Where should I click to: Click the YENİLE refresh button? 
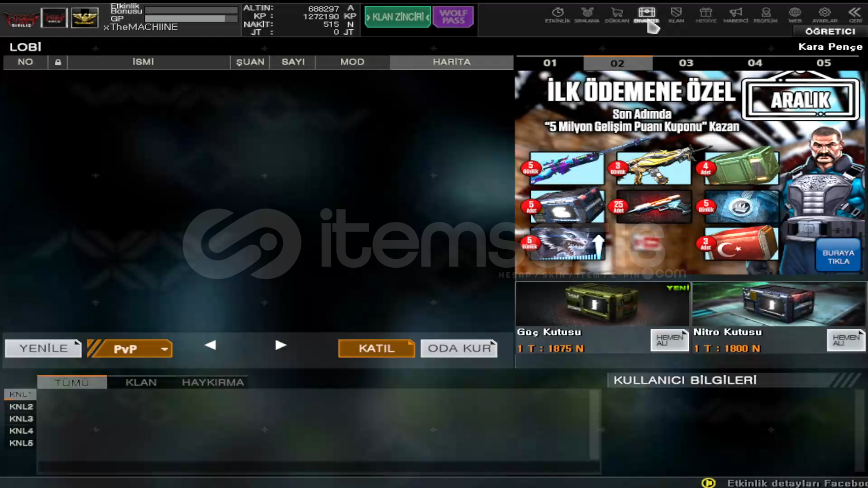coord(43,348)
